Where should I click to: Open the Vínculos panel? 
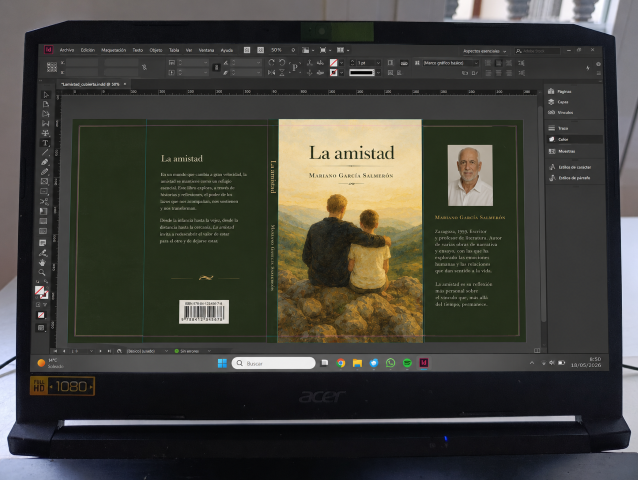coord(560,112)
